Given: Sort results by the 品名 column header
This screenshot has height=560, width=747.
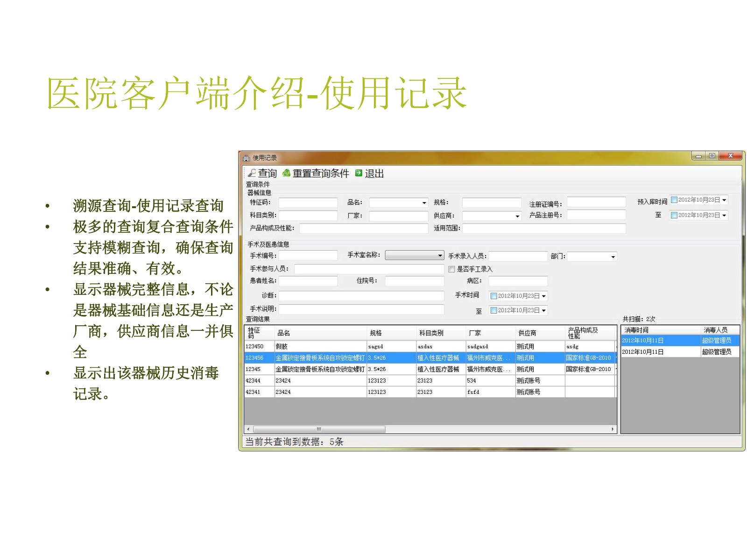Looking at the screenshot, I should pos(283,333).
